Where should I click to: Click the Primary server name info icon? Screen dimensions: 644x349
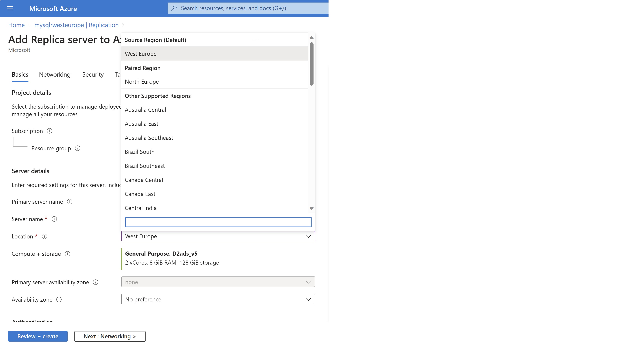70,201
